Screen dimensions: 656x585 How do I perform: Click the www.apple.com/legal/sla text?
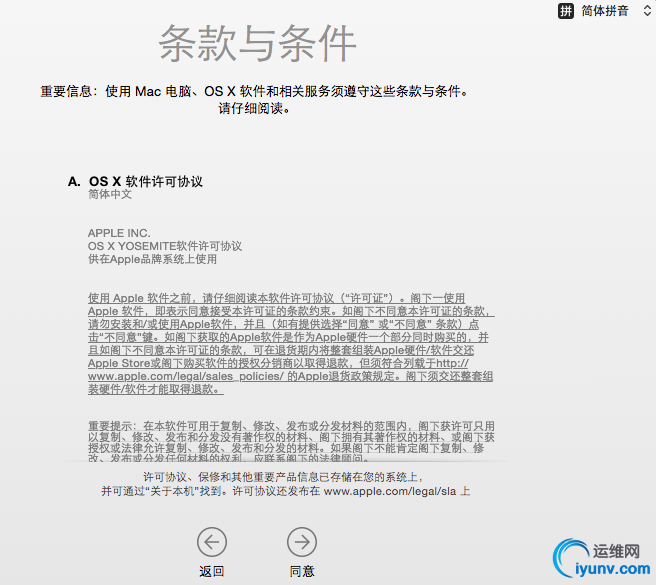pos(390,491)
